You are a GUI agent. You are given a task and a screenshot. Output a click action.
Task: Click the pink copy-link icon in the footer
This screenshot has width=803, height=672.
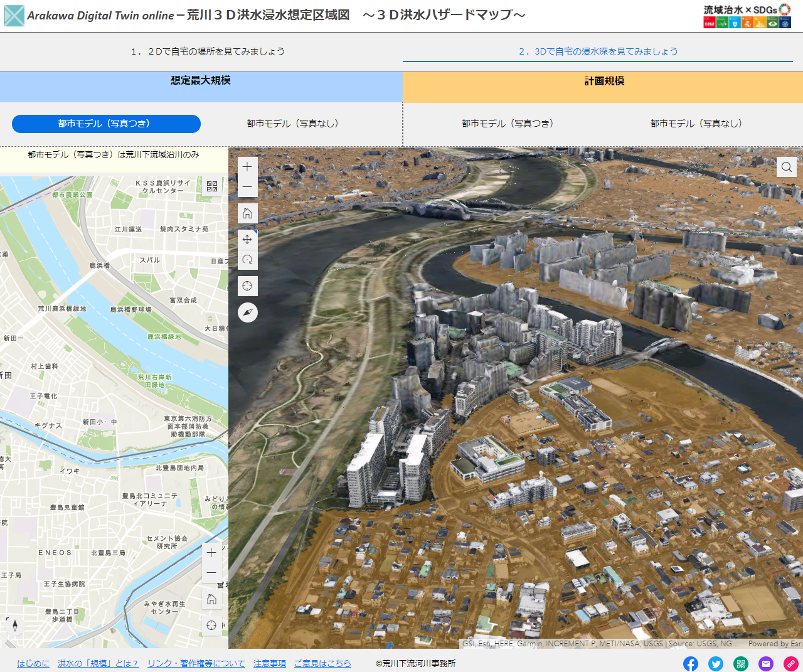coord(790,664)
